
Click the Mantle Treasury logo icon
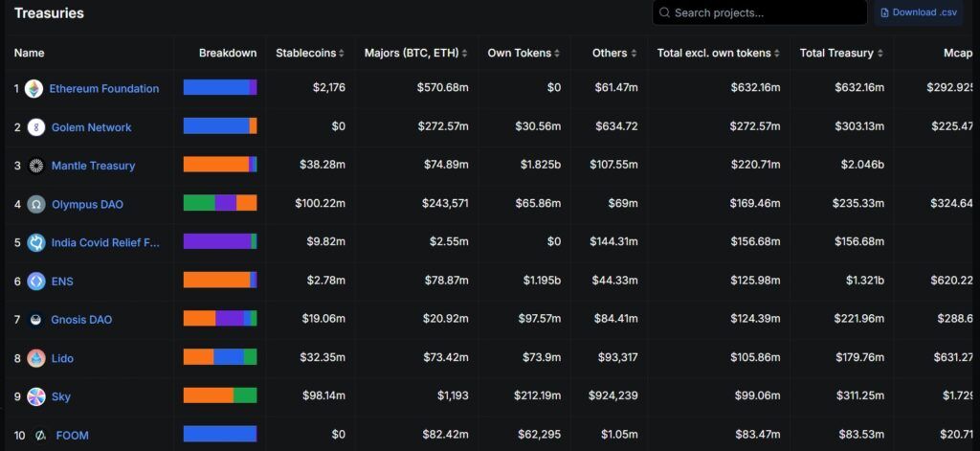pyautogui.click(x=36, y=166)
